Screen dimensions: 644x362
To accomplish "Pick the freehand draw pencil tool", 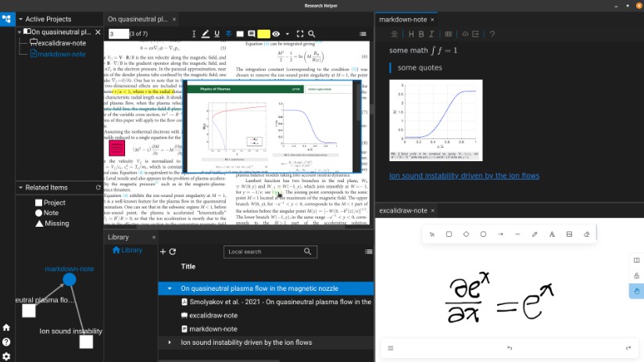I will coord(535,234).
